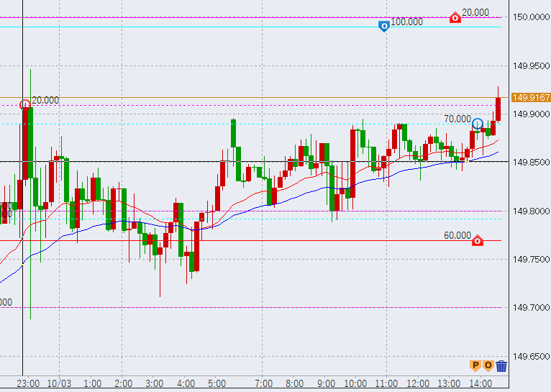This screenshot has height=392, width=551.
Task: Toggle the orange P position marker button
Action: [475, 365]
